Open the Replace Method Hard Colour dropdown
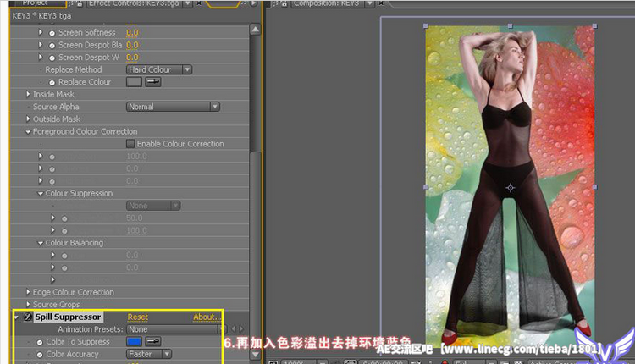The image size is (635, 364). pyautogui.click(x=159, y=69)
